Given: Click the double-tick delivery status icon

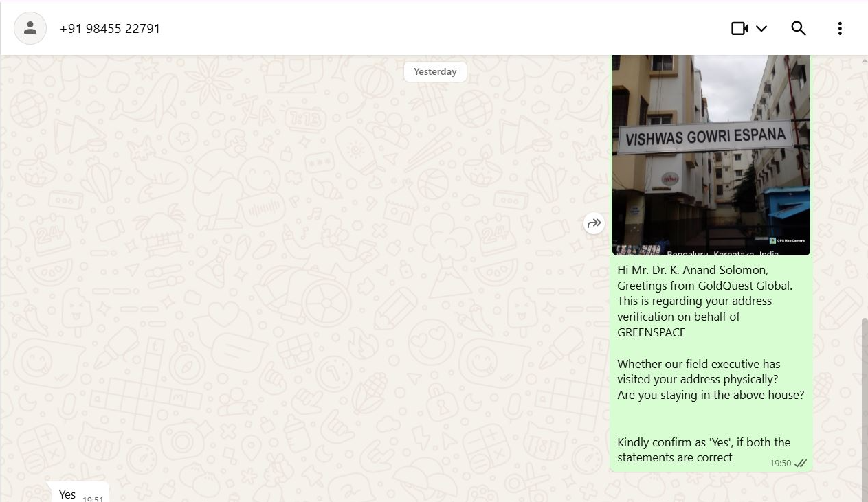Looking at the screenshot, I should click(x=801, y=464).
